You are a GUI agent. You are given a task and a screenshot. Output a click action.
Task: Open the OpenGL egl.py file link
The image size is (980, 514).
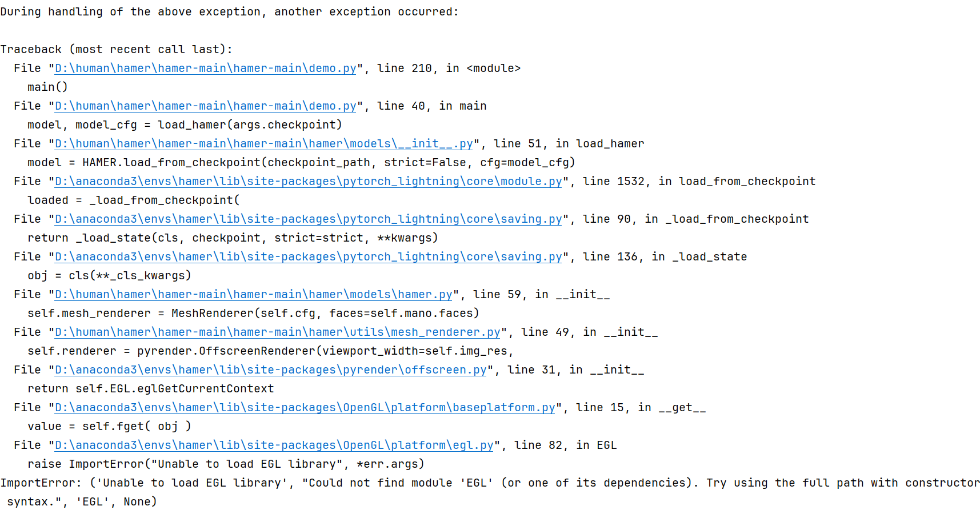[274, 445]
